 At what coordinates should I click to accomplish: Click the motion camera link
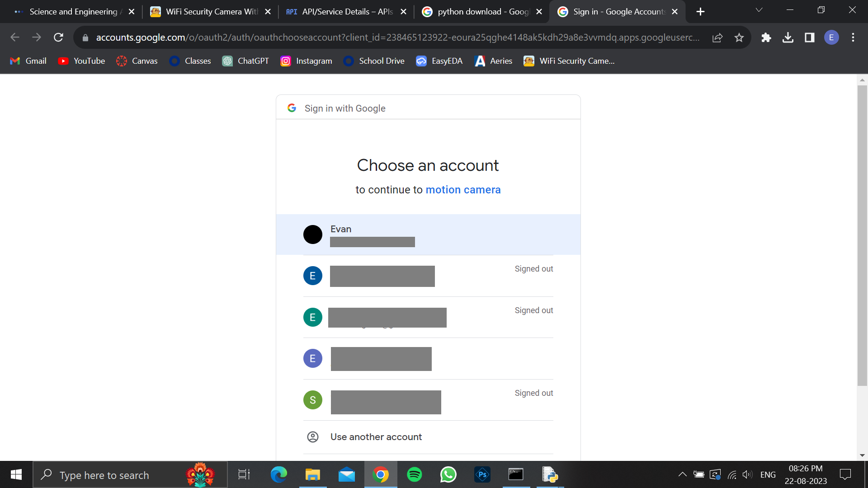click(x=463, y=190)
